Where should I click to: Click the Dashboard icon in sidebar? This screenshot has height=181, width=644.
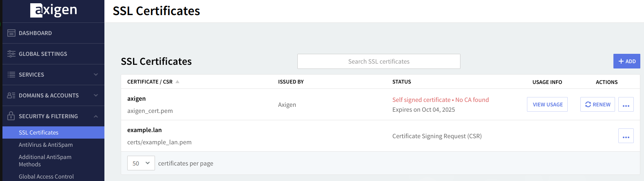tap(11, 33)
